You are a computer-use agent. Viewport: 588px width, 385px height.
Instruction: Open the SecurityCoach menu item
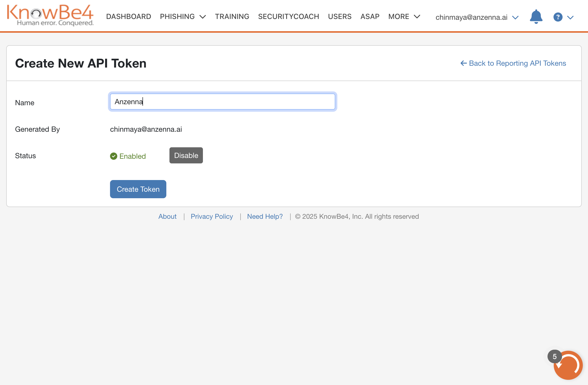click(288, 17)
